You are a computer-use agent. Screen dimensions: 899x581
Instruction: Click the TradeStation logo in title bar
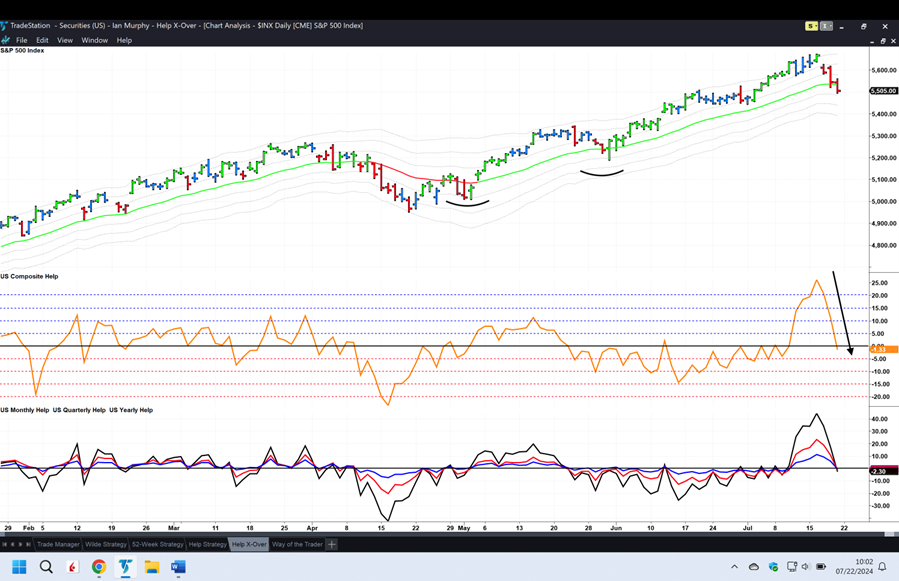tap(4, 26)
